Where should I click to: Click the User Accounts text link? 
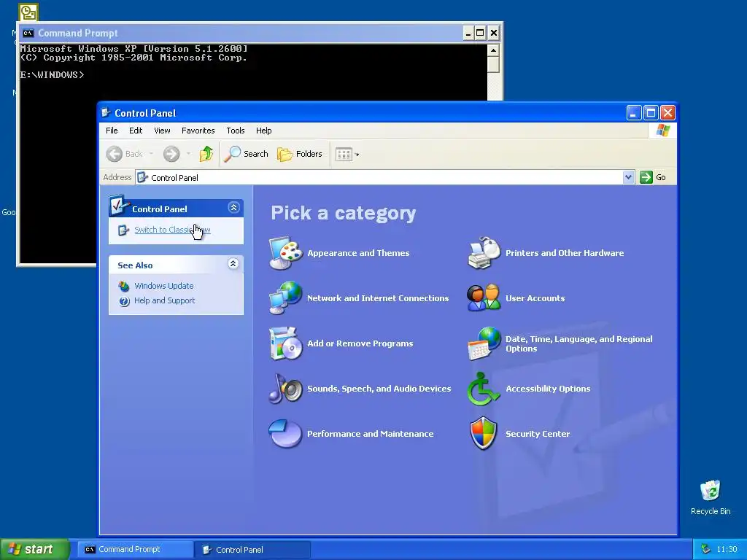[x=535, y=298]
